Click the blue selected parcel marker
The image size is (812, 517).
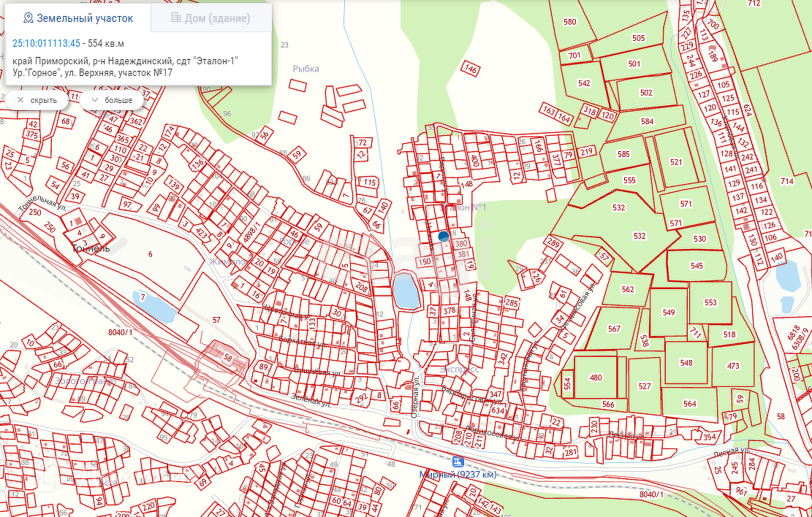444,237
